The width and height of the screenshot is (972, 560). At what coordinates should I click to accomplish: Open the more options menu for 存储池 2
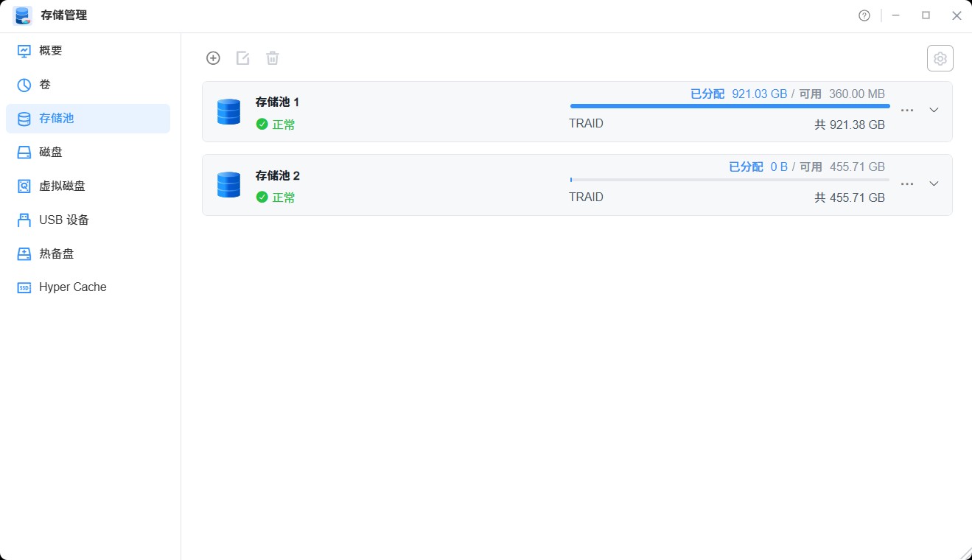906,183
